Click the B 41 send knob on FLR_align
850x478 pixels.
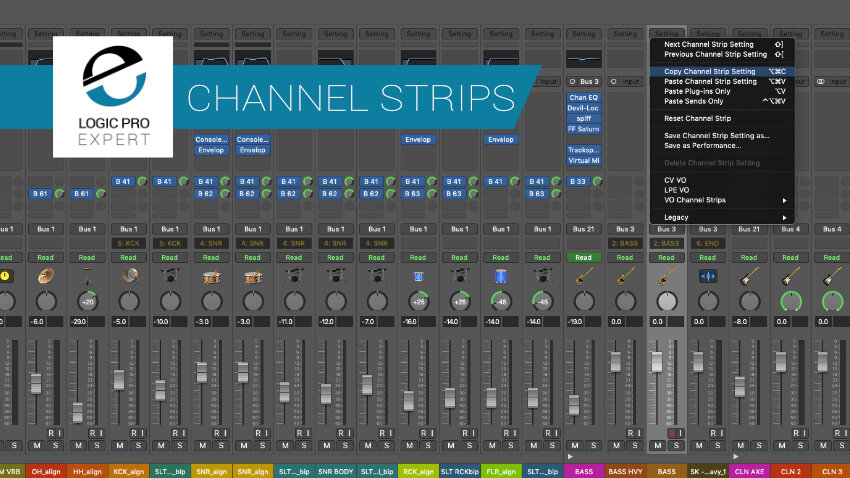(x=514, y=182)
